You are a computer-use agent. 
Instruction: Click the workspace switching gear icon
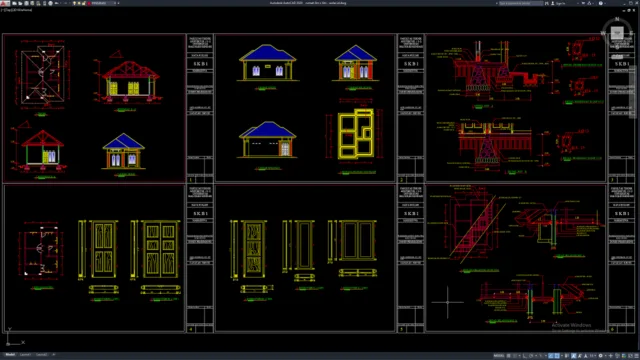(x=600, y=356)
